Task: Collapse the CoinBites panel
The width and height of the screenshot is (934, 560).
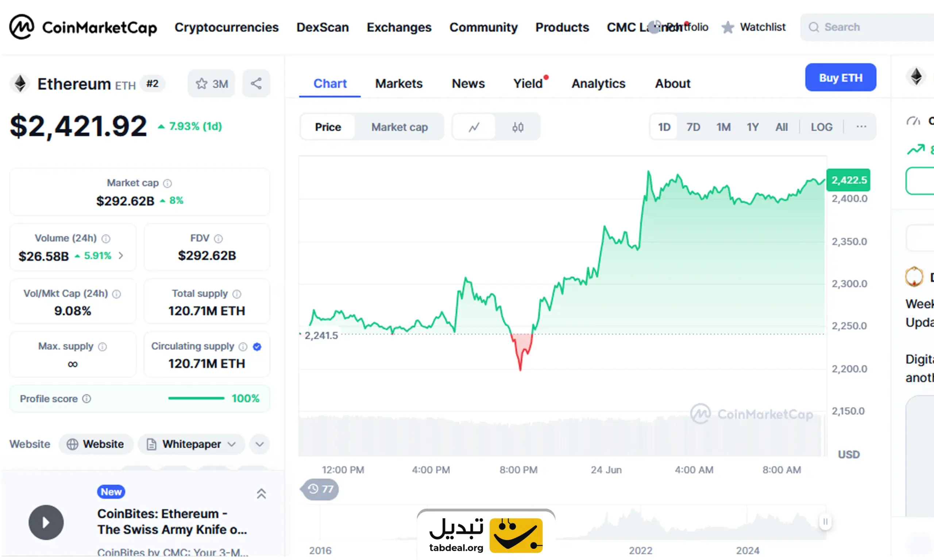Action: click(x=261, y=493)
